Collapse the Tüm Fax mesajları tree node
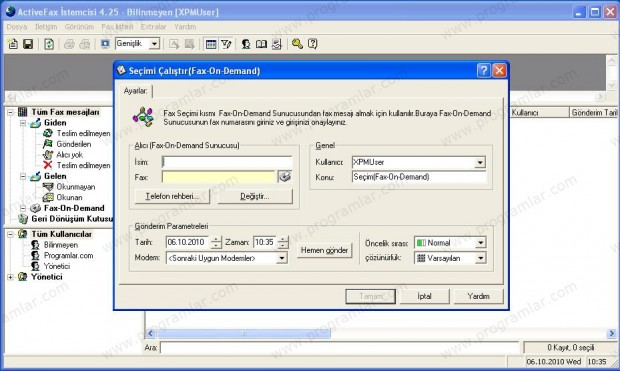The width and height of the screenshot is (620, 371). click(11, 112)
